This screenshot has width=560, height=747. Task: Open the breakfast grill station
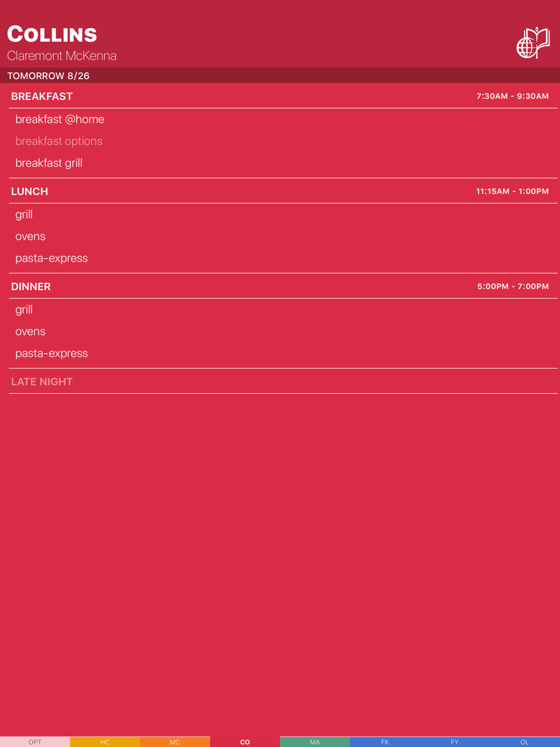coord(49,163)
